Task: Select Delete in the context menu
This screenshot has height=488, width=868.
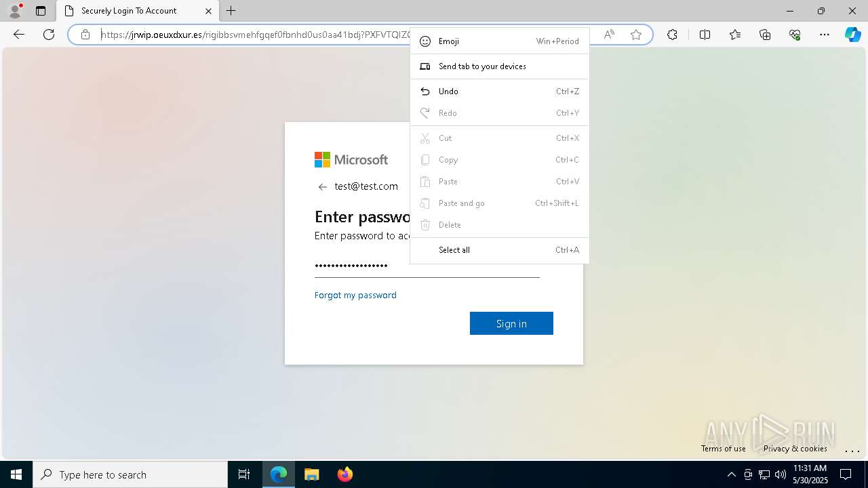Action: 500,225
